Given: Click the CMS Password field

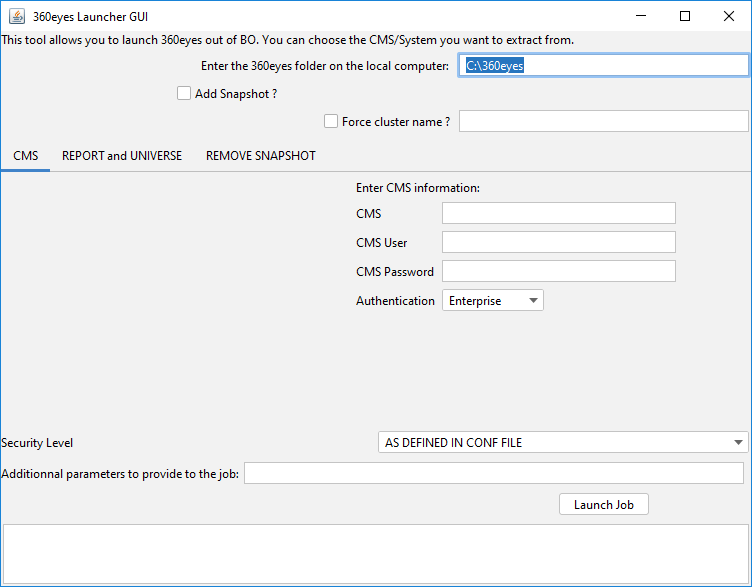Looking at the screenshot, I should (559, 271).
